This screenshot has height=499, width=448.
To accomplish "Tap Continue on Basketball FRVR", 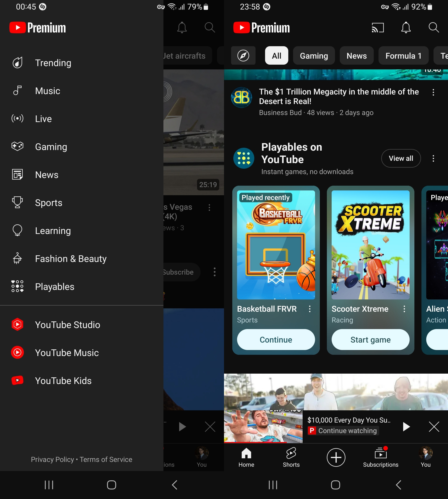I will tap(276, 340).
